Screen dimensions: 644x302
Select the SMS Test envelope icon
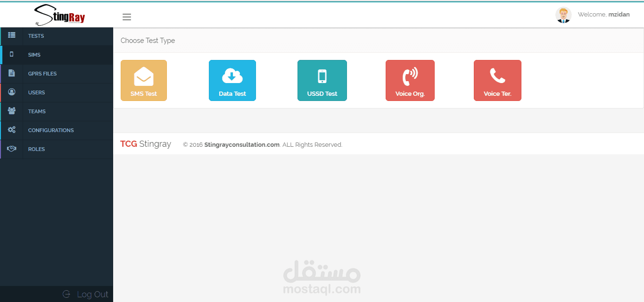(143, 75)
